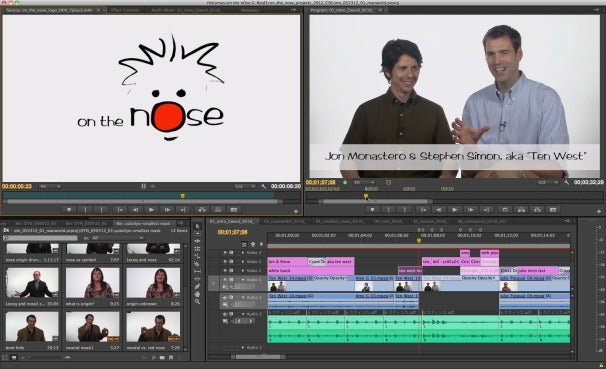Add marker in the Source monitor
Image resolution: width=606 pixels, height=369 pixels.
pyautogui.click(x=69, y=209)
